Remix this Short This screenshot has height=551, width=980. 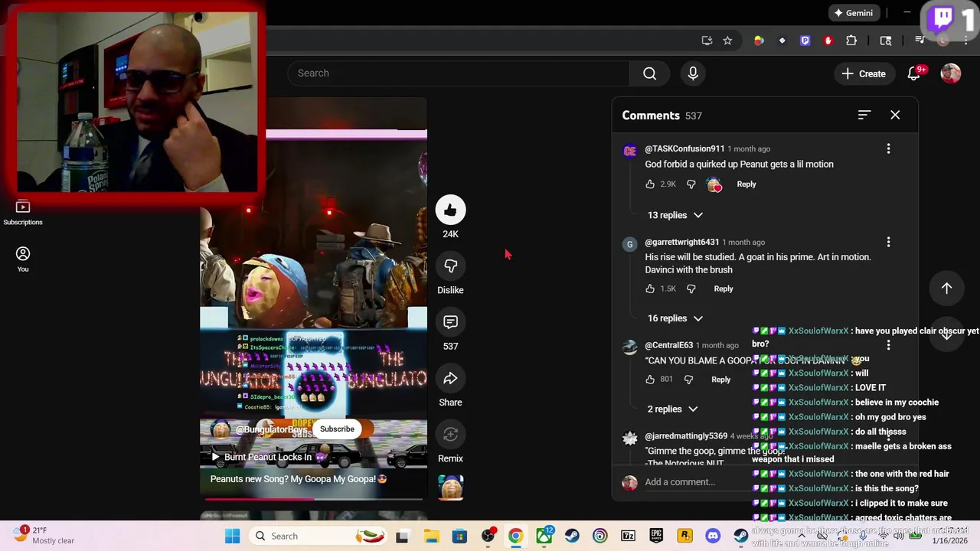point(450,434)
